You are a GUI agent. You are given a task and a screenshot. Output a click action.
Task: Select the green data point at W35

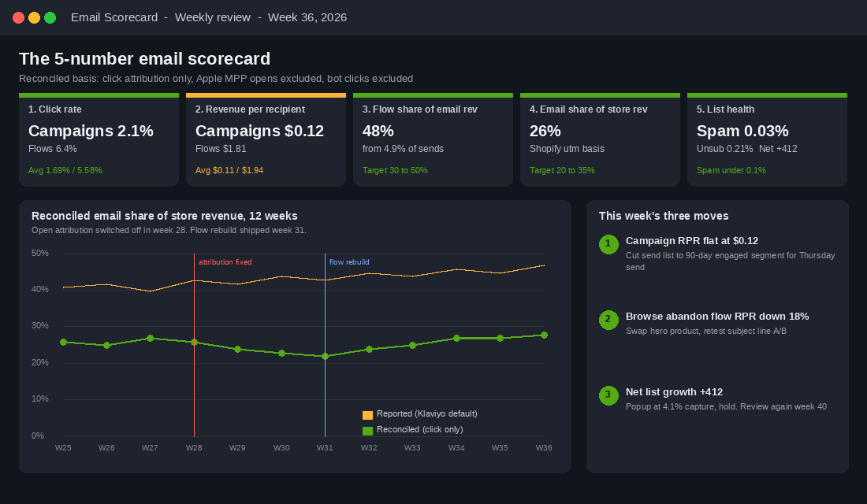500,338
